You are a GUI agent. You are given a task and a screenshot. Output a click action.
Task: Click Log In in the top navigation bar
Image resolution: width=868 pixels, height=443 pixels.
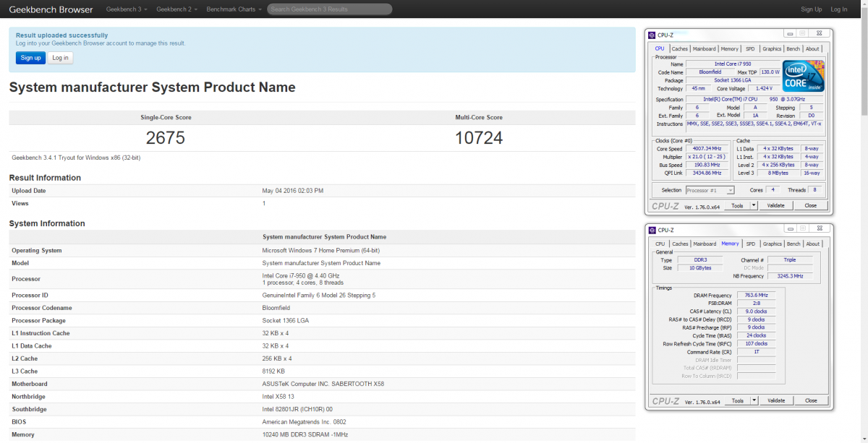[x=839, y=9]
